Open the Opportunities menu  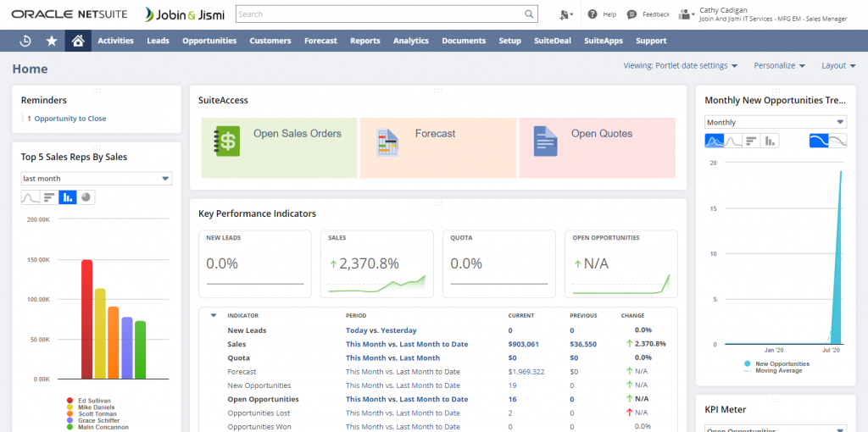[209, 41]
